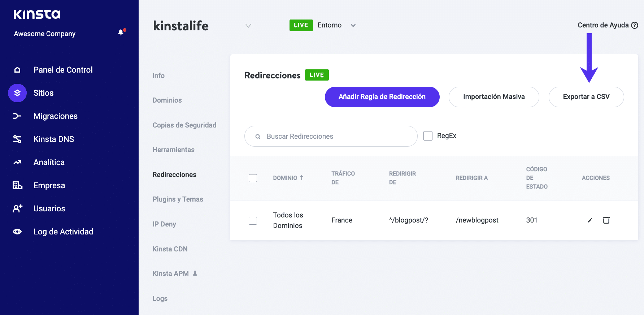This screenshot has height=315, width=644.
Task: Select the Todos los Dominios row checkbox
Action: click(x=253, y=220)
